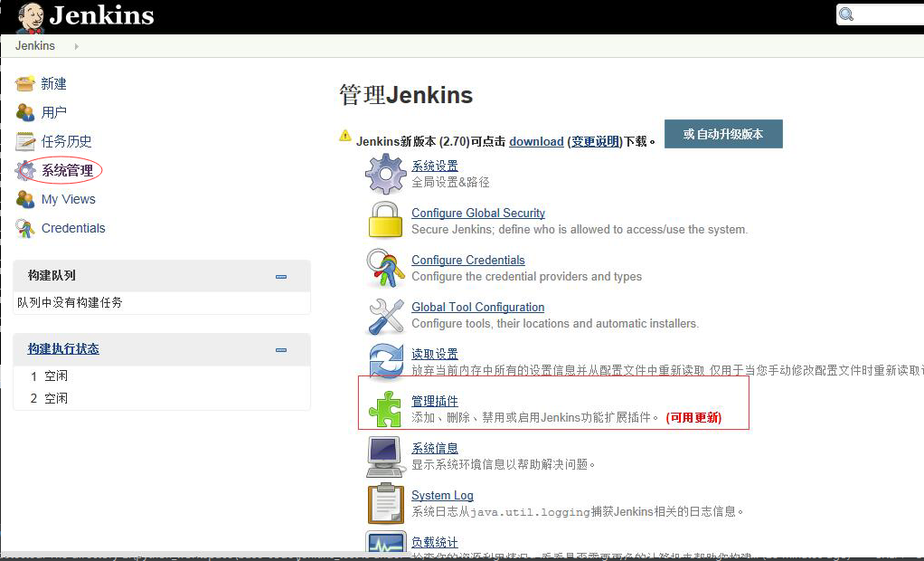Click the 用户 people icon
Image resolution: width=924 pixels, height=561 pixels.
point(24,112)
